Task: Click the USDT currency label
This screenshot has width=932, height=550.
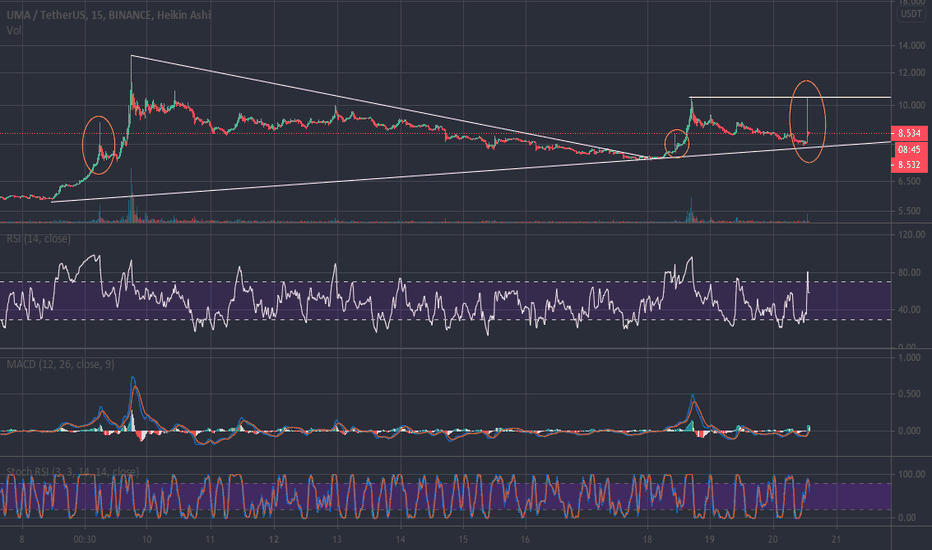Action: [x=911, y=14]
